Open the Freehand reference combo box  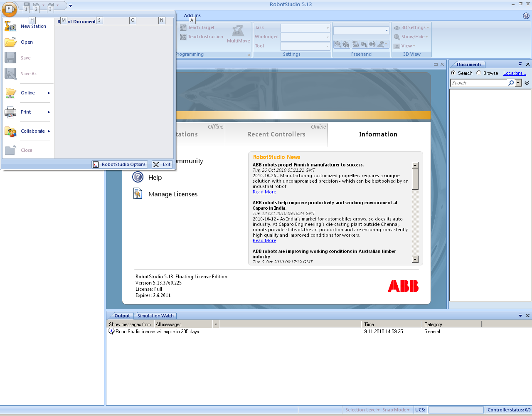[361, 30]
